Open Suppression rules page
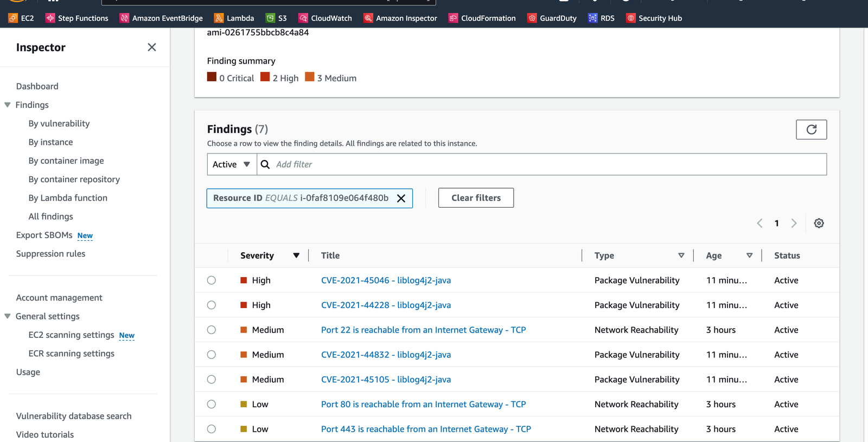The width and height of the screenshot is (868, 442). [51, 254]
